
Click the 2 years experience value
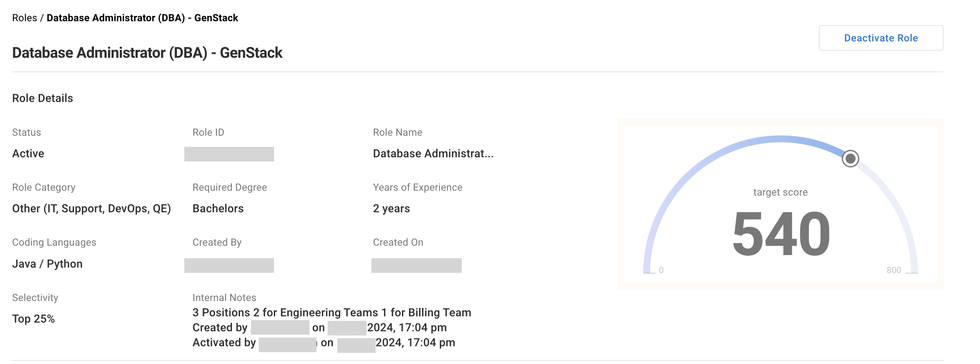coord(391,209)
